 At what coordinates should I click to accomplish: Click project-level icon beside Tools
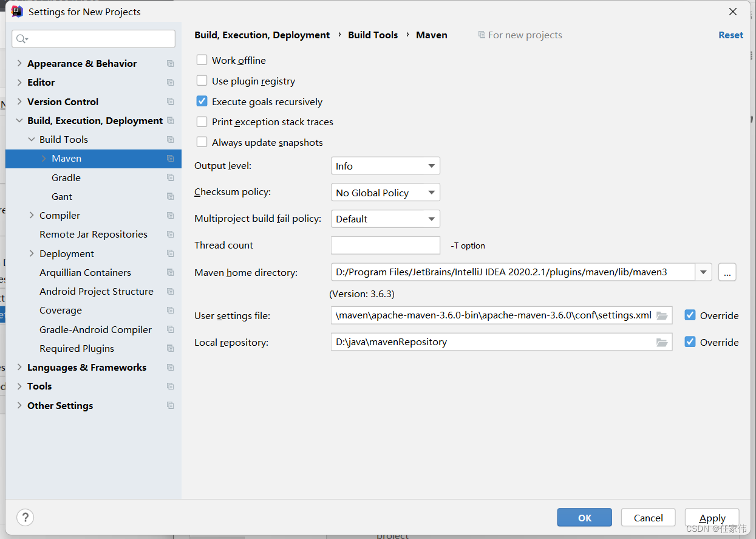pos(170,386)
